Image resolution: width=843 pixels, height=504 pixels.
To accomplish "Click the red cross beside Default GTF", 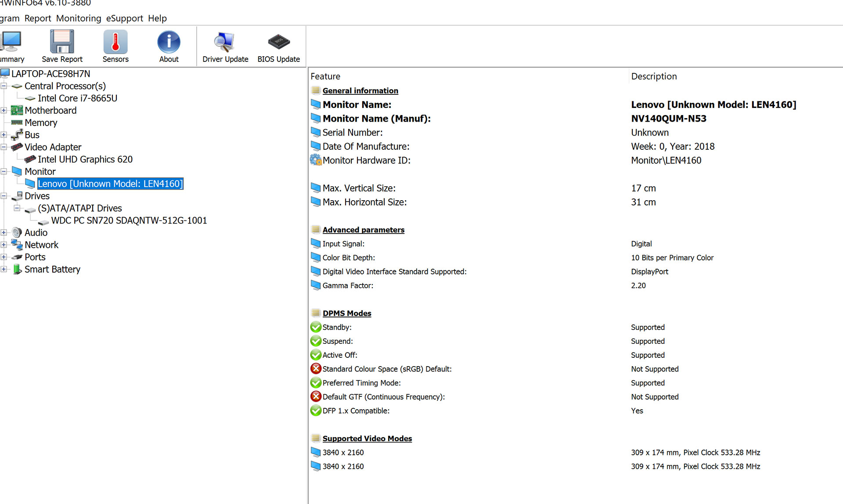I will coord(316,396).
